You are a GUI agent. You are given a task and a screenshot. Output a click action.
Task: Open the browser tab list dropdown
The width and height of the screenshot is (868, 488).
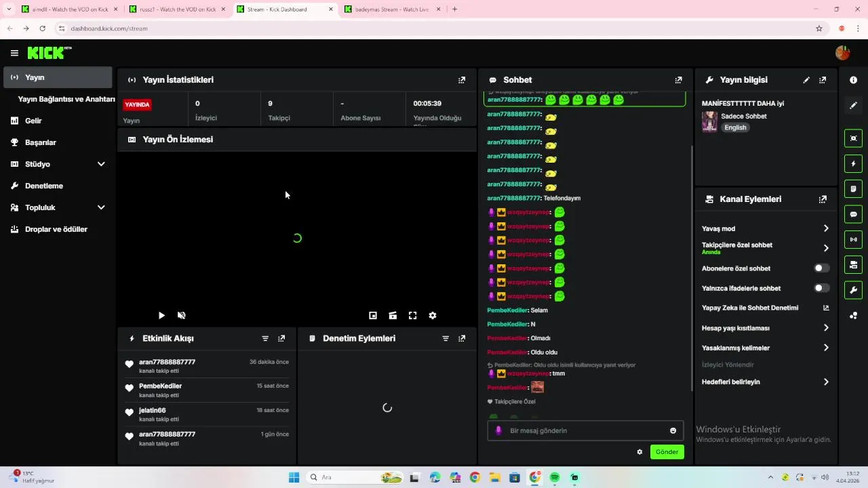(x=8, y=9)
